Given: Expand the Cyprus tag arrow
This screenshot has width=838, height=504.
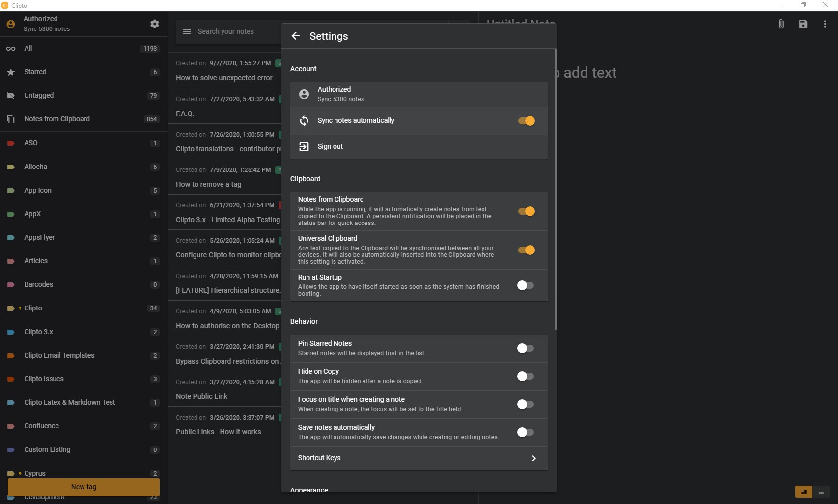Looking at the screenshot, I should tap(20, 474).
